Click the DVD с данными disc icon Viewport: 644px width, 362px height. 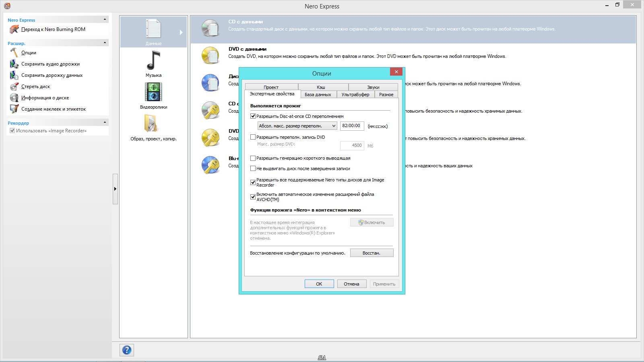[211, 56]
